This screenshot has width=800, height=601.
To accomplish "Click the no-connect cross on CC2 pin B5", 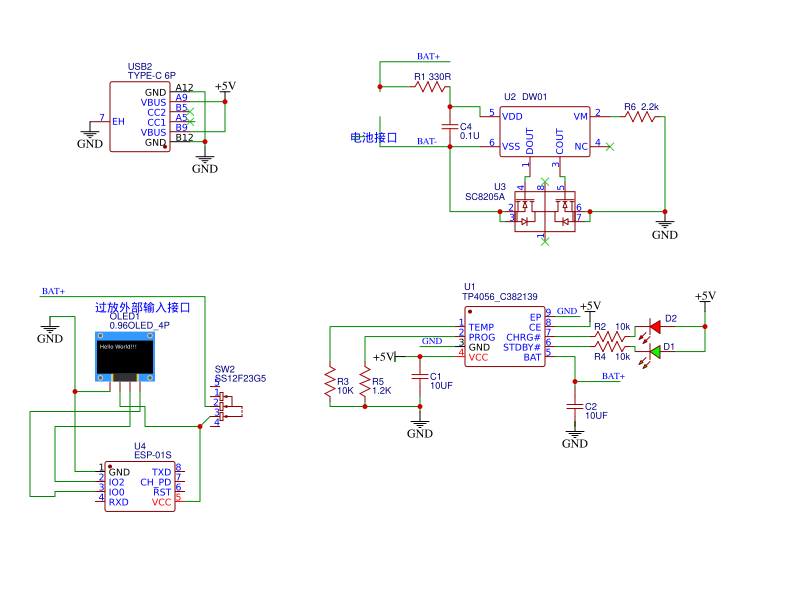I will [x=190, y=112].
